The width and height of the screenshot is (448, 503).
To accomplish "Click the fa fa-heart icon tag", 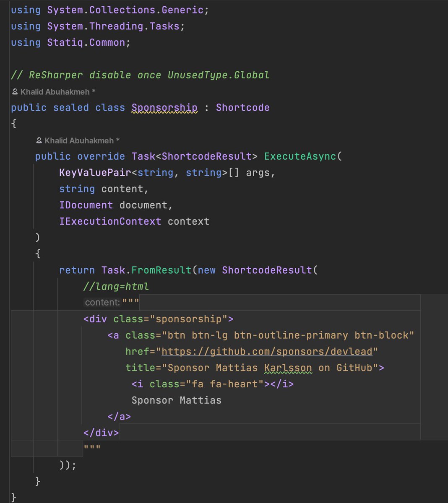I will pyautogui.click(x=213, y=384).
